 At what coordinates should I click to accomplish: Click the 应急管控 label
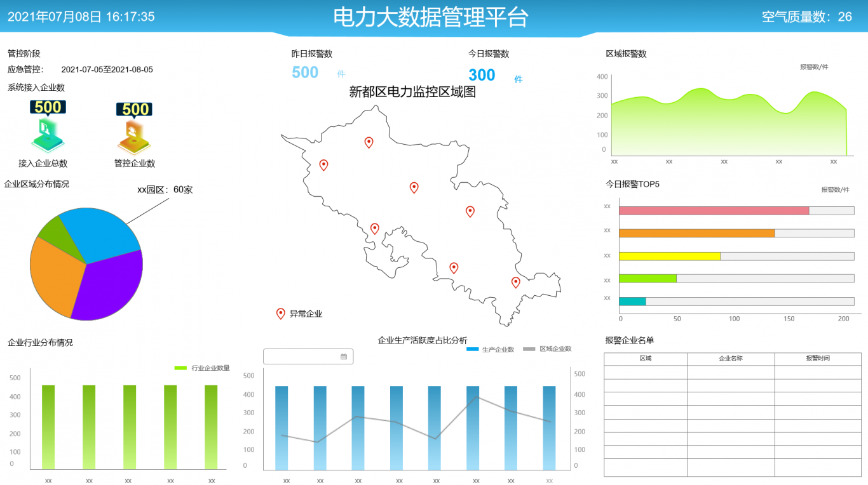click(x=25, y=70)
